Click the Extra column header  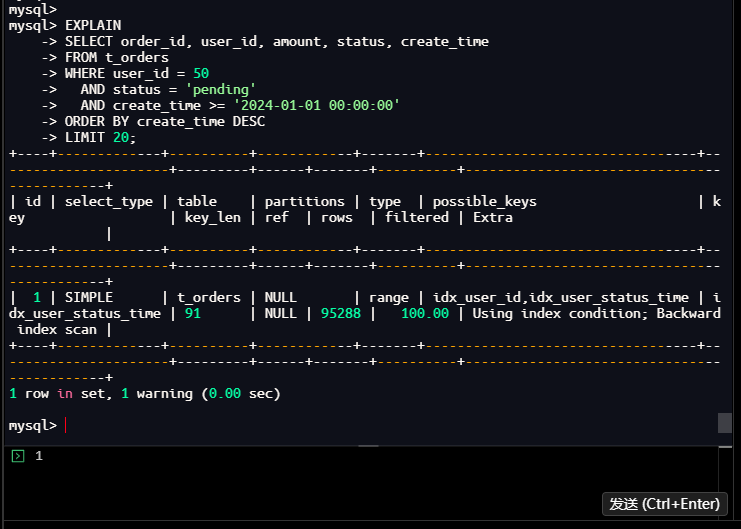point(493,217)
